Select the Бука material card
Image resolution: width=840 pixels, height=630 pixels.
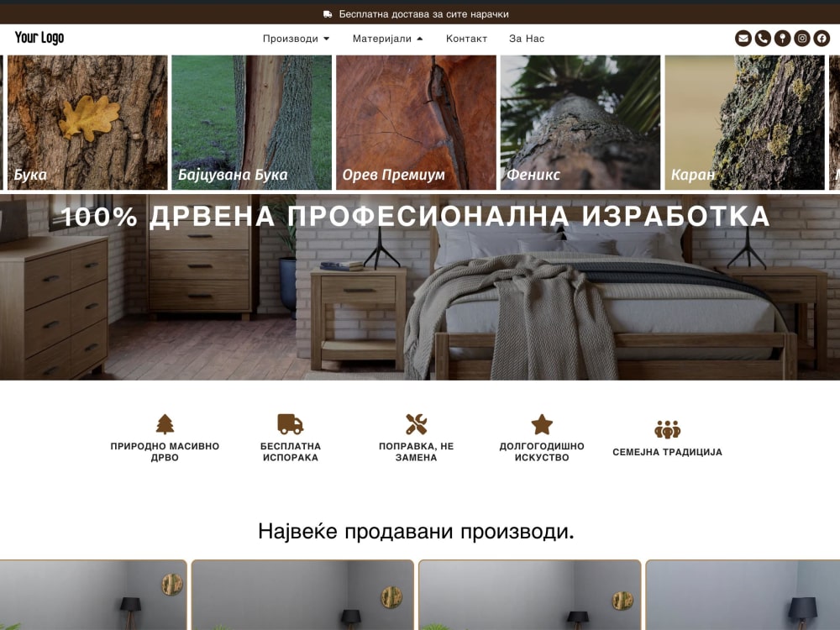87,123
